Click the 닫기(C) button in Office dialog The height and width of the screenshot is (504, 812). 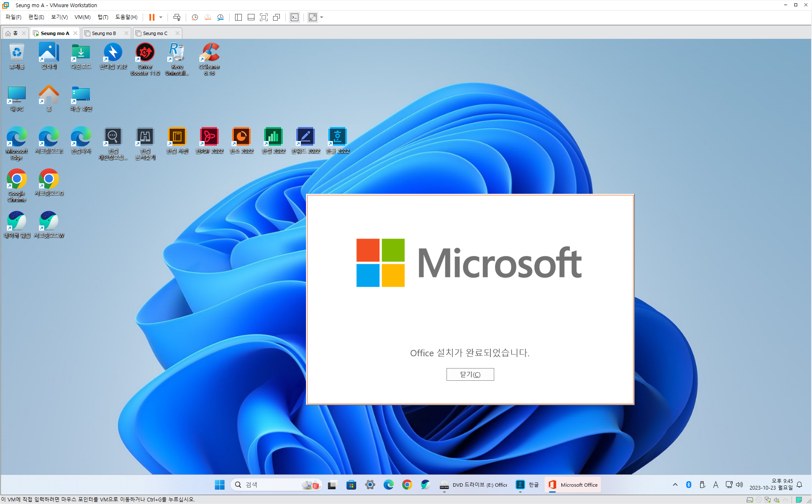tap(470, 374)
